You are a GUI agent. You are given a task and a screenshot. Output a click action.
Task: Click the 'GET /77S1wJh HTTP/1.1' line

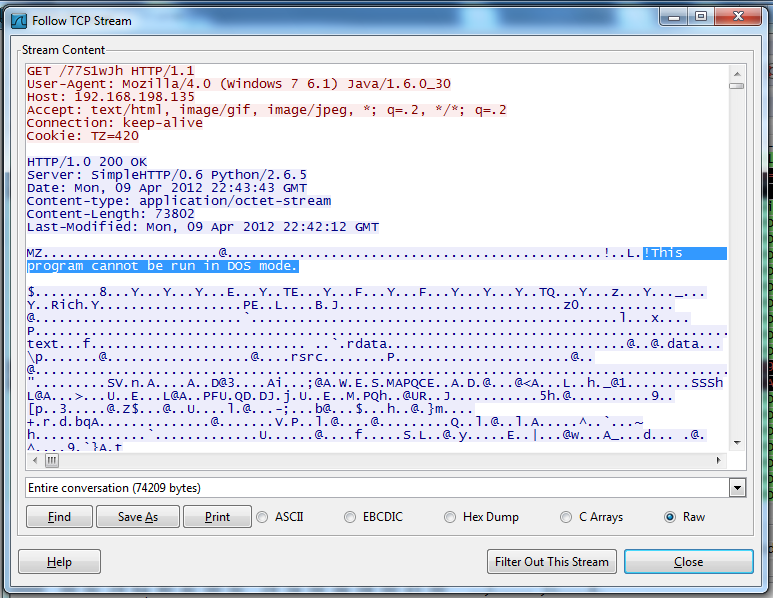tap(110, 71)
